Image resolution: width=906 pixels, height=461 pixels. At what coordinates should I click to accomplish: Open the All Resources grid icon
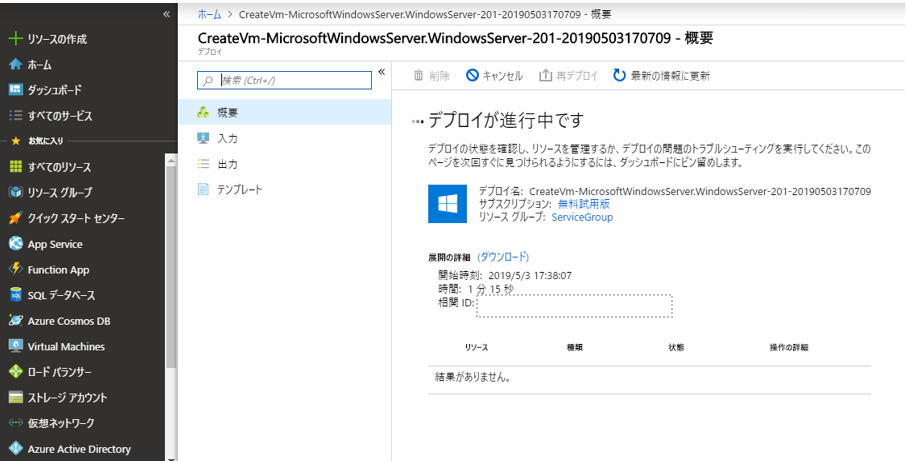coord(16,166)
